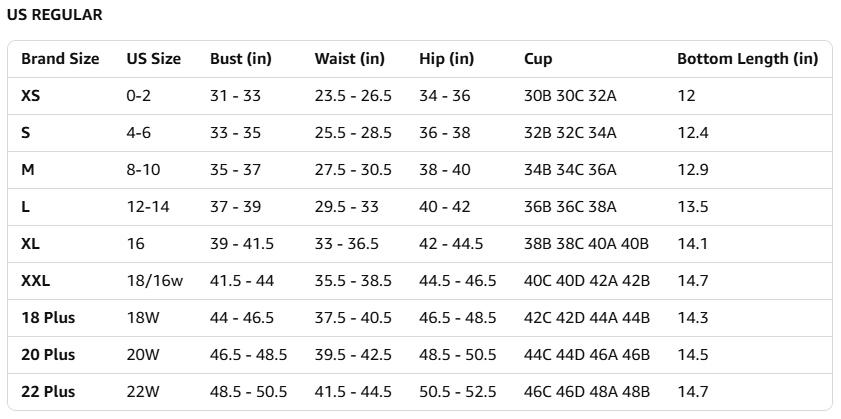Viewport: 841px width, 419px height.
Task: Click the 42 - 44.5 hip measurement
Action: [x=450, y=244]
